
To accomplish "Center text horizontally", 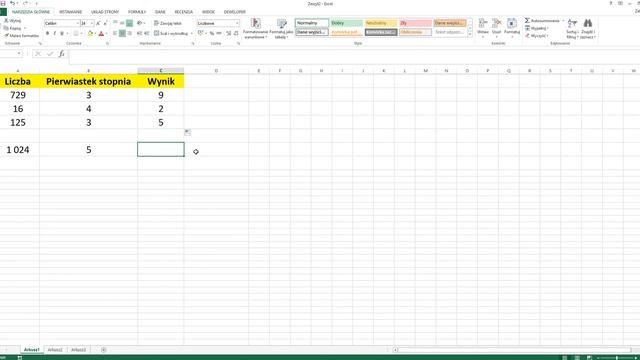I will click(x=122, y=33).
